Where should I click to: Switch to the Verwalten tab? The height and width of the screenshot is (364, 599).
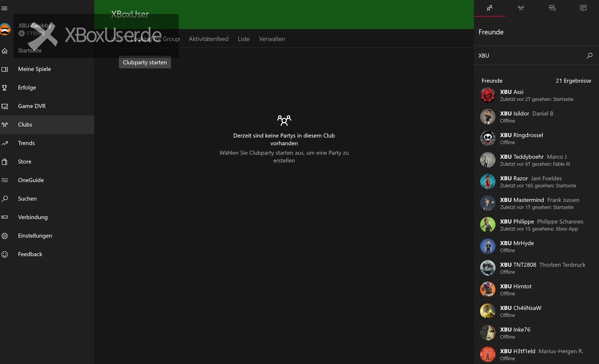click(x=272, y=39)
